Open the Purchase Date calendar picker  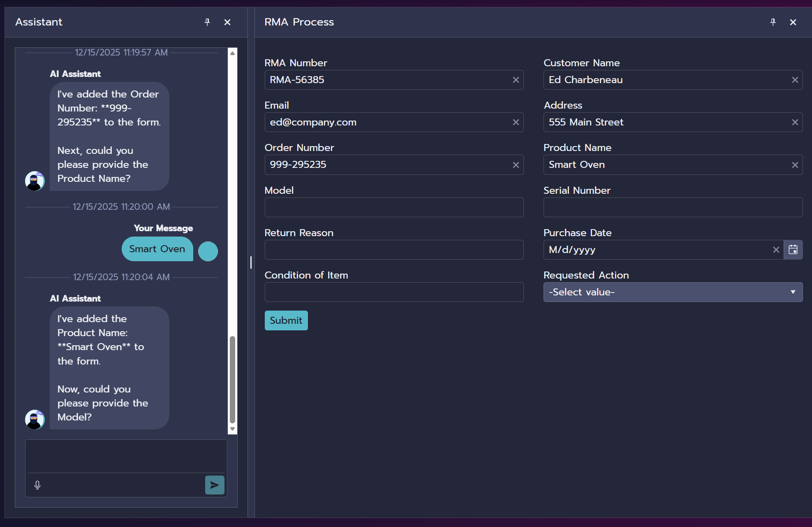pyautogui.click(x=793, y=250)
